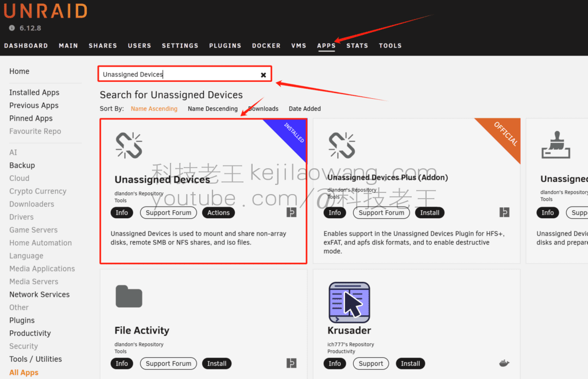The image size is (588, 379).
Task: Open the Main tab
Action: tap(68, 46)
